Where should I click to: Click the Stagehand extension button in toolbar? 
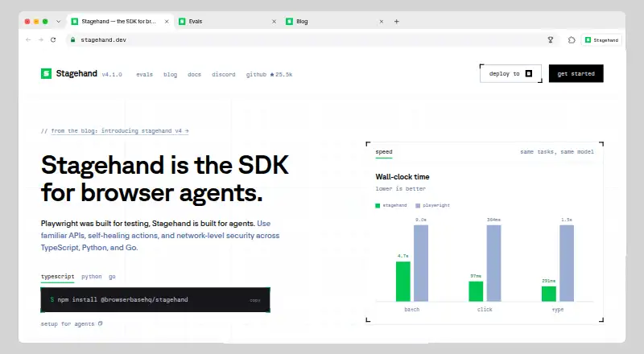(x=601, y=40)
